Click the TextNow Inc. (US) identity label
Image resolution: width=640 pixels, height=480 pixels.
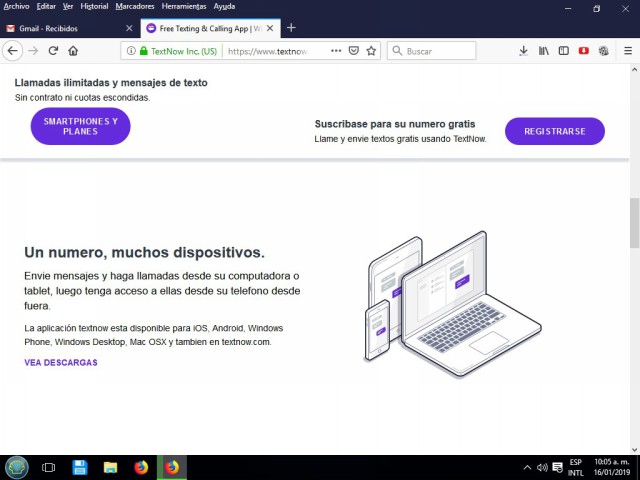(184, 51)
